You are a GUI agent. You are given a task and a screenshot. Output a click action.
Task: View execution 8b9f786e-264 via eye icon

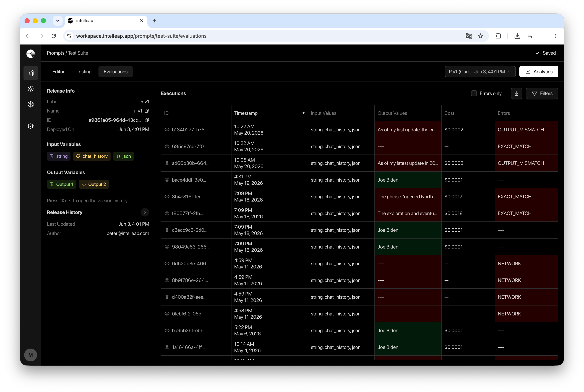(167, 280)
